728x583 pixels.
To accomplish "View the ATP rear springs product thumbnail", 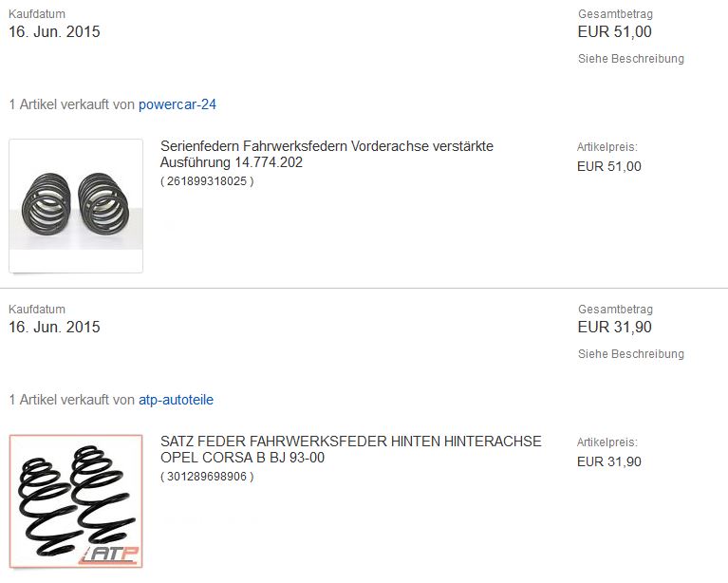I will [x=76, y=501].
